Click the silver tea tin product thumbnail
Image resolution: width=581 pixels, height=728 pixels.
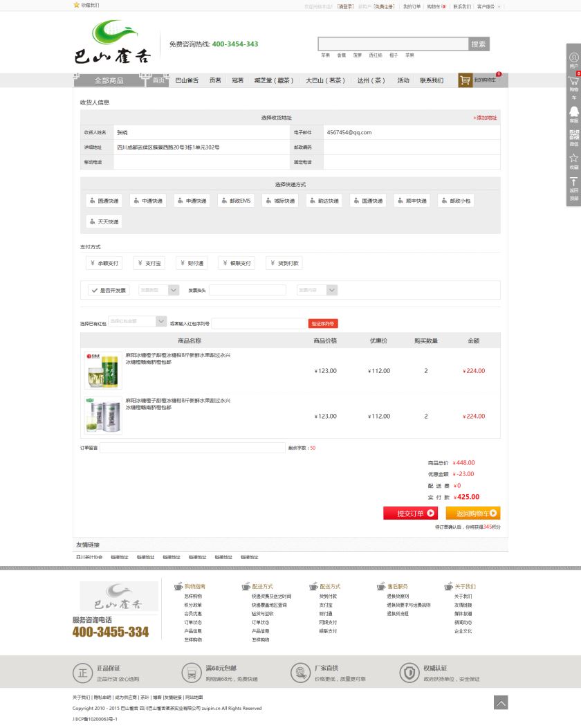[103, 415]
